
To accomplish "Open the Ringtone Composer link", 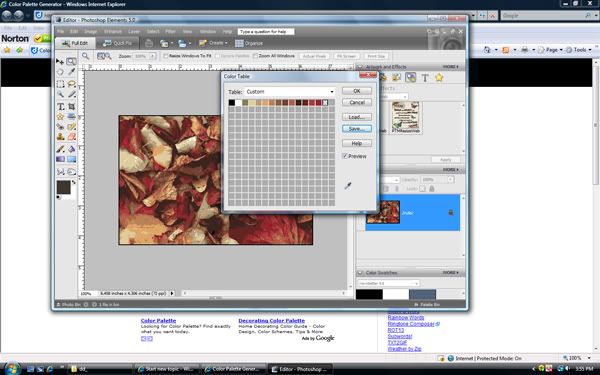I will tap(411, 324).
